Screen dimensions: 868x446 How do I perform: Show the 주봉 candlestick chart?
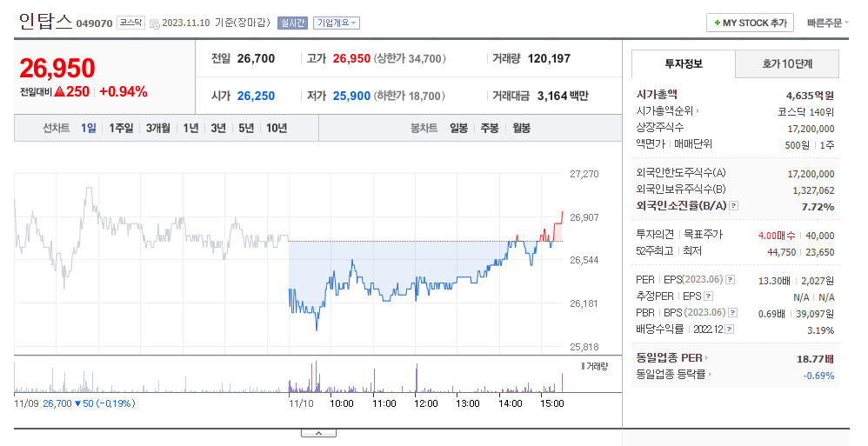[x=490, y=128]
